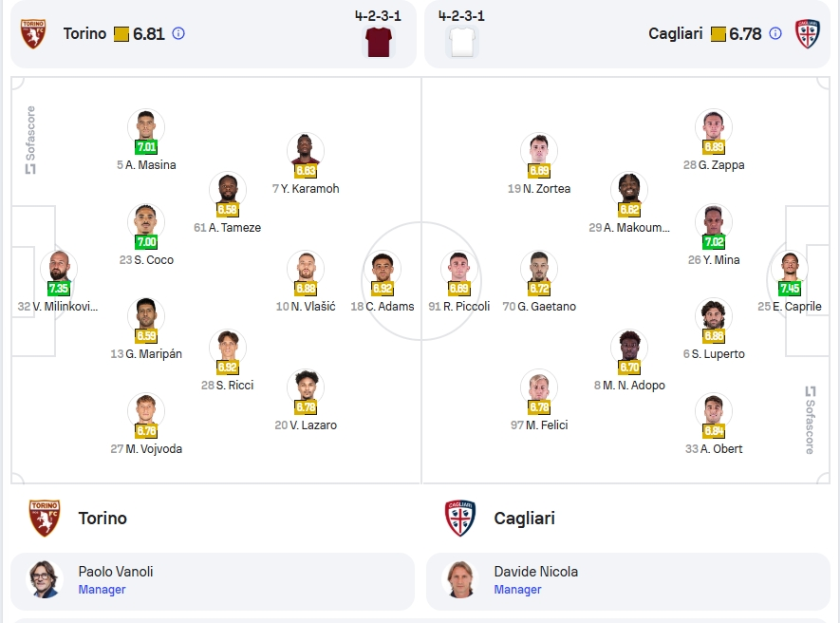Screen dimensions: 840x623
Task: Click the Torino rating info icon
Action: pos(178,34)
